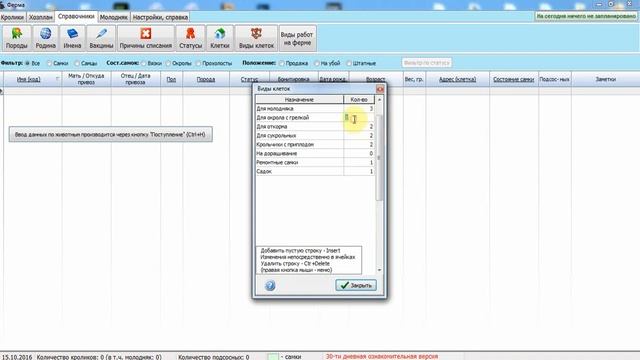Open the Статусы statuses reference
Image resolution: width=640 pixels, height=360 pixels.
coord(191,38)
